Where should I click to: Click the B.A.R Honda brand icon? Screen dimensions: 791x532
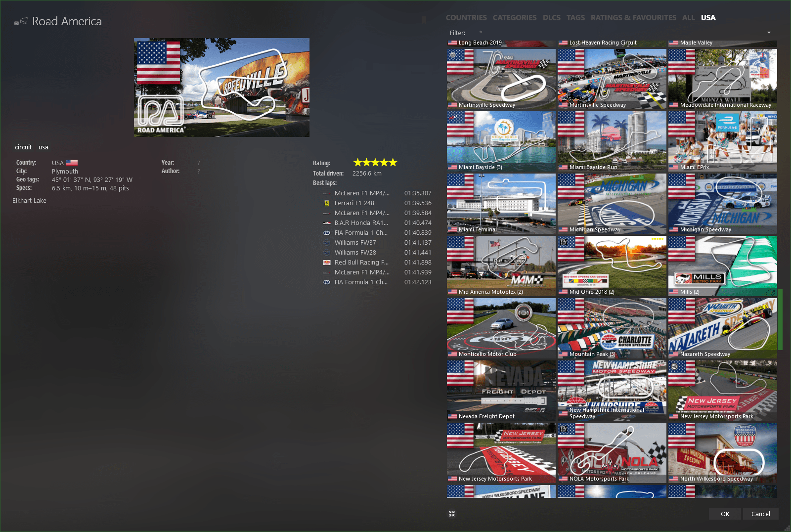pyautogui.click(x=326, y=223)
